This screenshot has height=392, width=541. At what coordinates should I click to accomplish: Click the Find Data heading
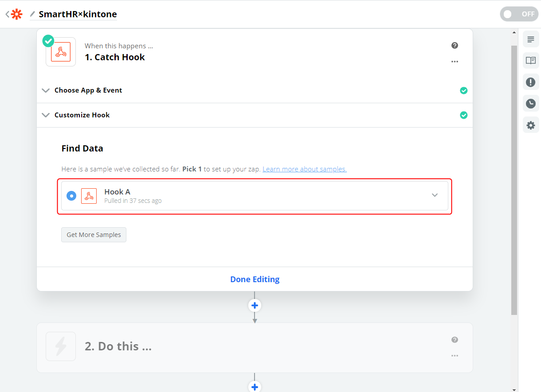coord(82,148)
